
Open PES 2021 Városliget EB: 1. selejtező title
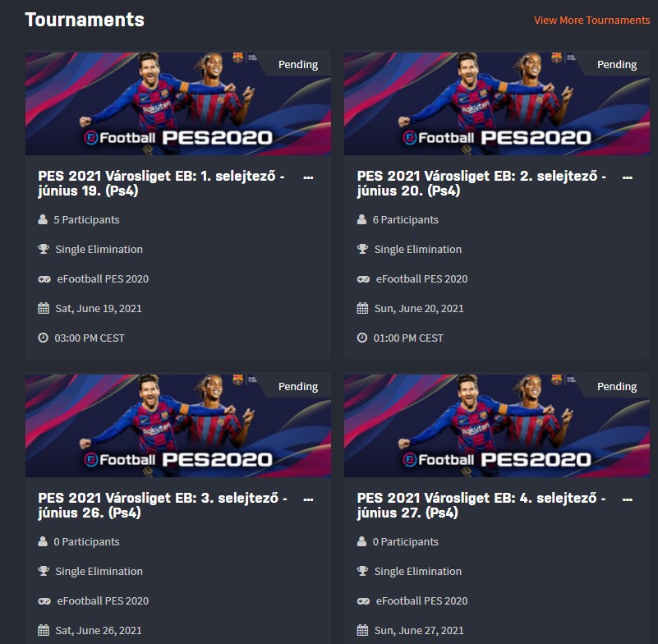161,184
